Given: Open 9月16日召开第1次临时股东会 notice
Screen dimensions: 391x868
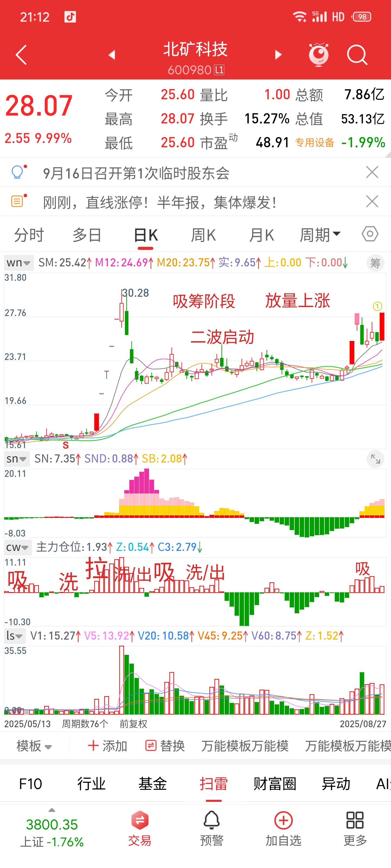Looking at the screenshot, I should (x=136, y=173).
